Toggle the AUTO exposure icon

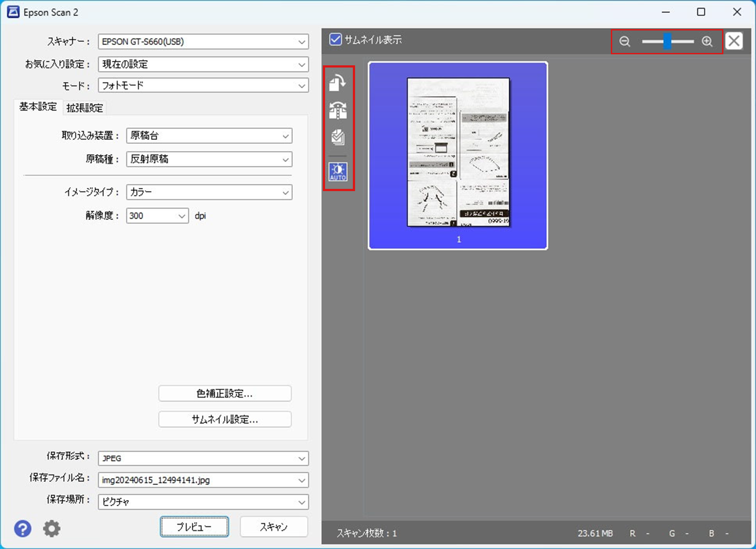[x=338, y=172]
